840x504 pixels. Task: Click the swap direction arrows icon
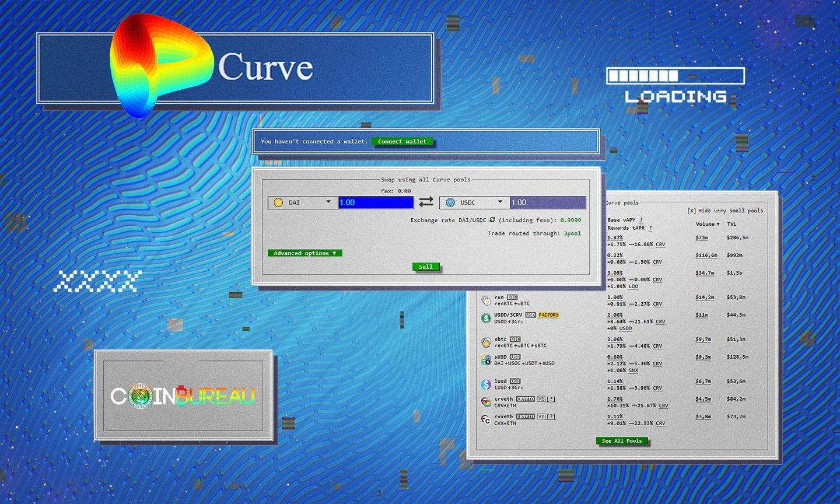(426, 202)
